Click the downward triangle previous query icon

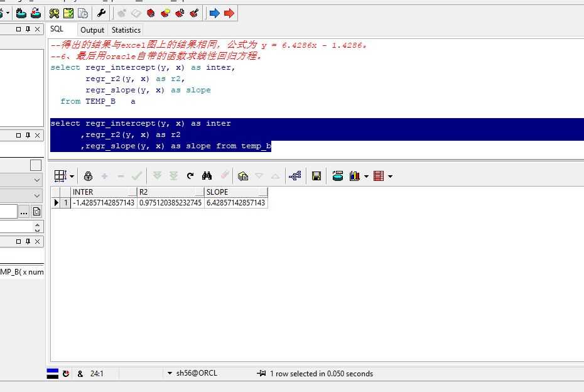259,175
